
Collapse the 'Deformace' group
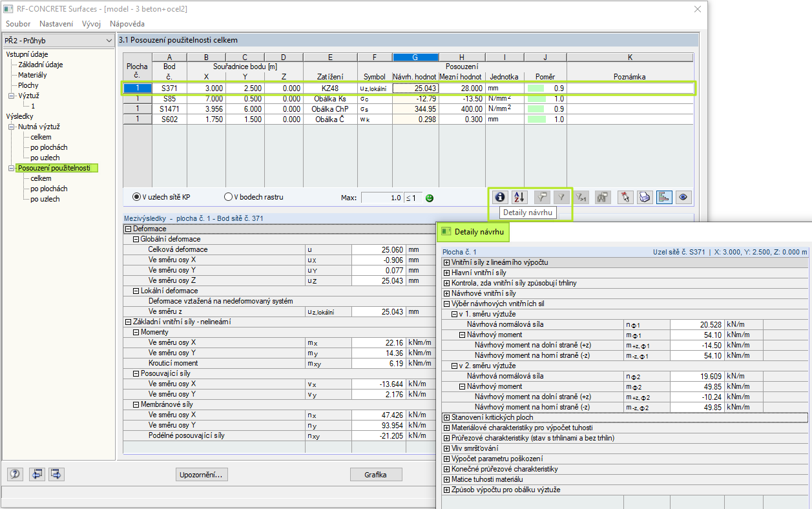pos(128,229)
